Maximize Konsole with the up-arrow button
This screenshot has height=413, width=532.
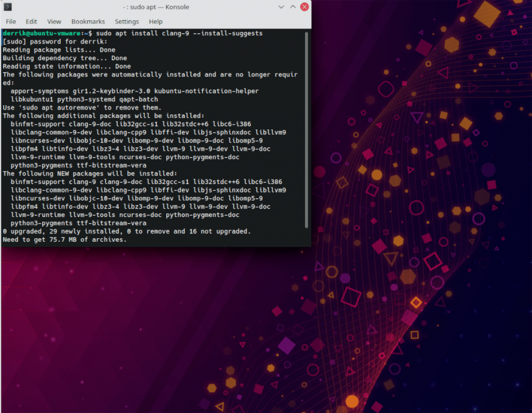point(292,7)
